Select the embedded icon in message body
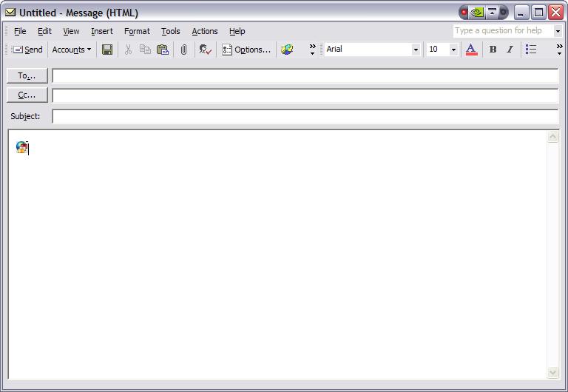The height and width of the screenshot is (392, 568). tap(21, 147)
